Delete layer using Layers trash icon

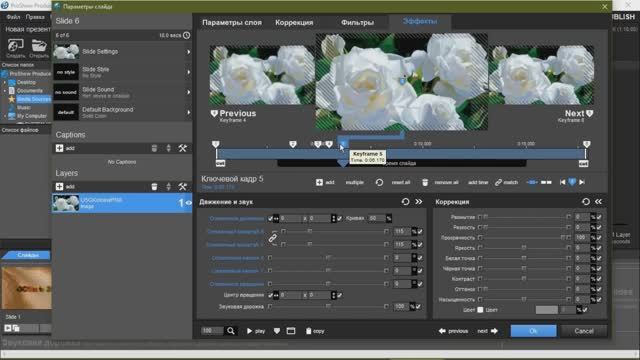pyautogui.click(x=154, y=187)
